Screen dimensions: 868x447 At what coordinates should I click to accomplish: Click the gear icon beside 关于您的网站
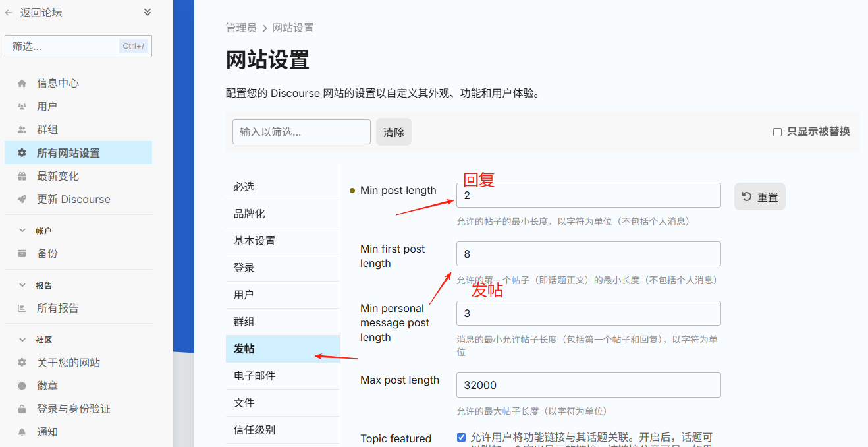(x=22, y=363)
